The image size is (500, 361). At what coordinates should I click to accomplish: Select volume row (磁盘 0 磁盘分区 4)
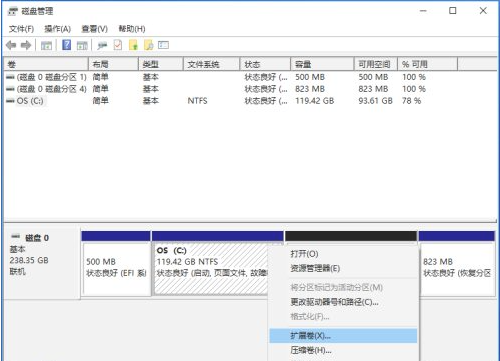coord(47,89)
